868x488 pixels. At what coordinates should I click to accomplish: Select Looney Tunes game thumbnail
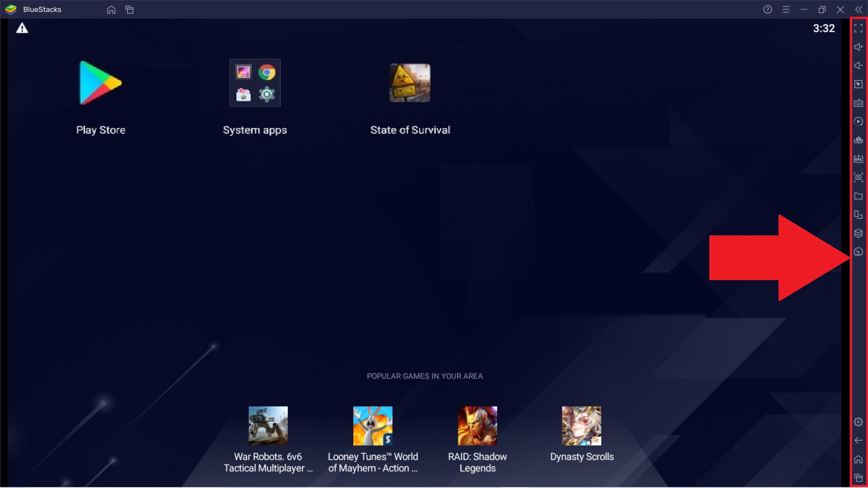tap(373, 426)
